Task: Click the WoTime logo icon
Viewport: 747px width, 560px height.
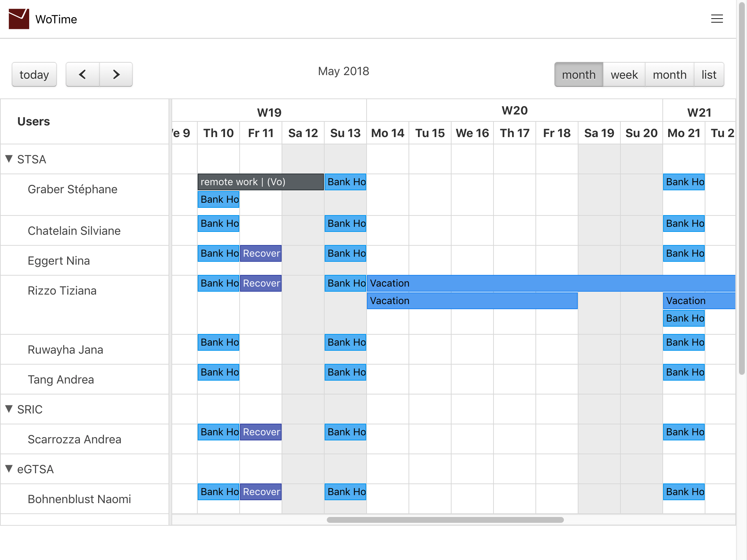Action: (19, 19)
